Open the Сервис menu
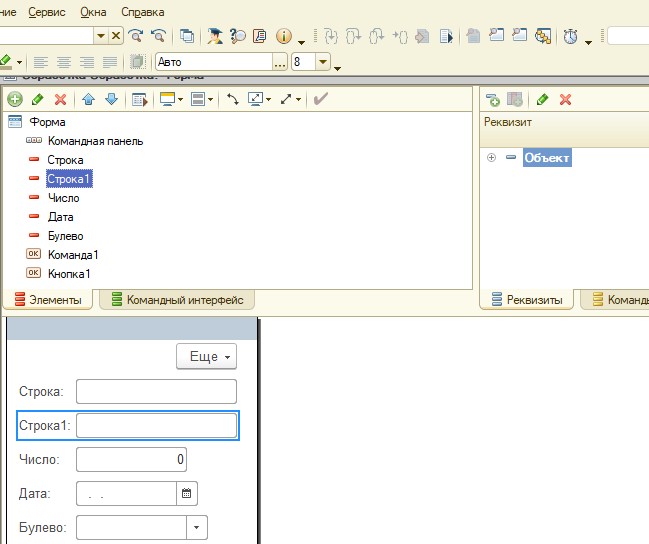The height and width of the screenshot is (544, 649). pyautogui.click(x=47, y=12)
